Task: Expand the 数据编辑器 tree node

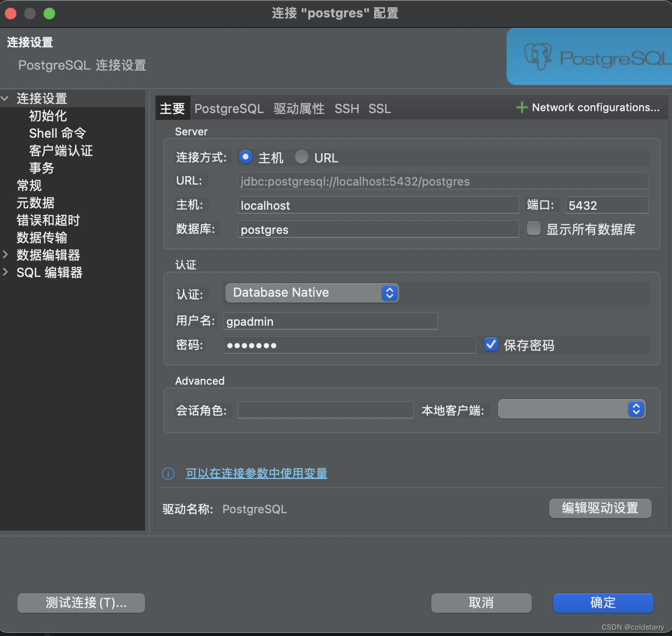Action: pos(5,254)
